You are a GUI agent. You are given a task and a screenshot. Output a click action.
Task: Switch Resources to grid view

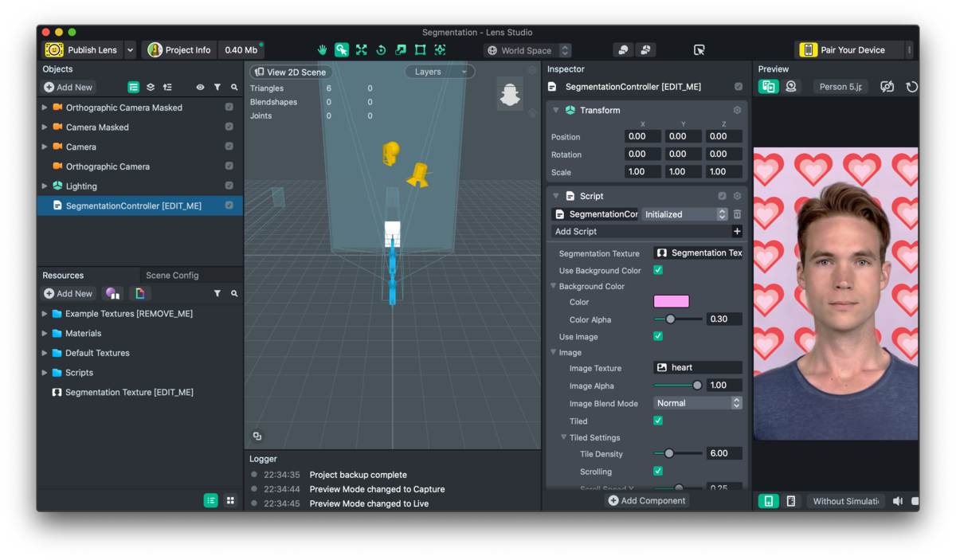[230, 500]
